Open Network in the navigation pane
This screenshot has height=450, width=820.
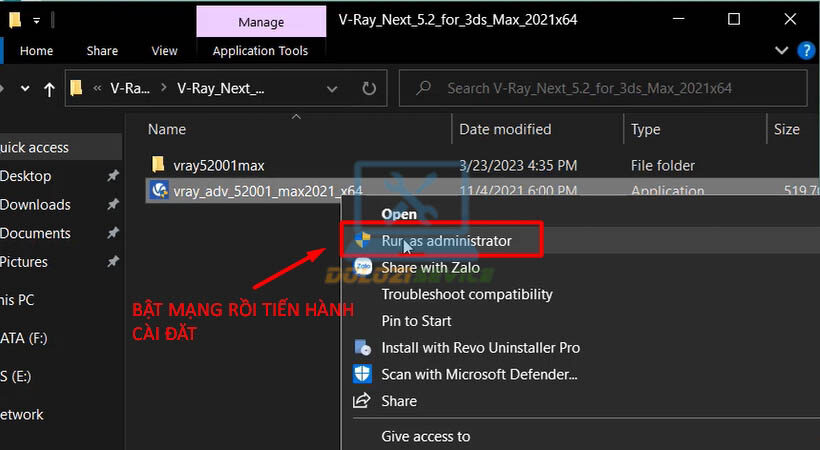click(21, 414)
